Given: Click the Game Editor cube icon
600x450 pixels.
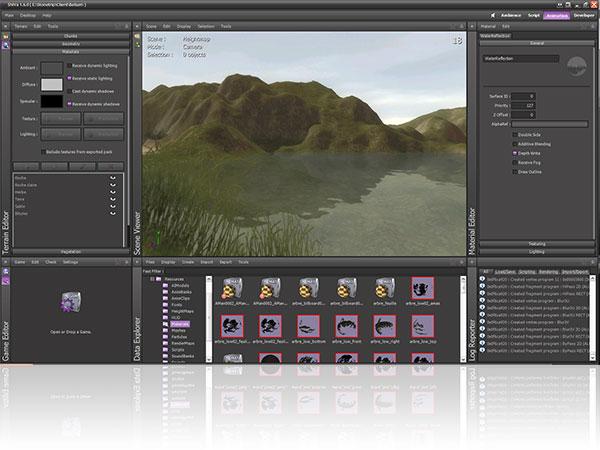Looking at the screenshot, I should (71, 302).
